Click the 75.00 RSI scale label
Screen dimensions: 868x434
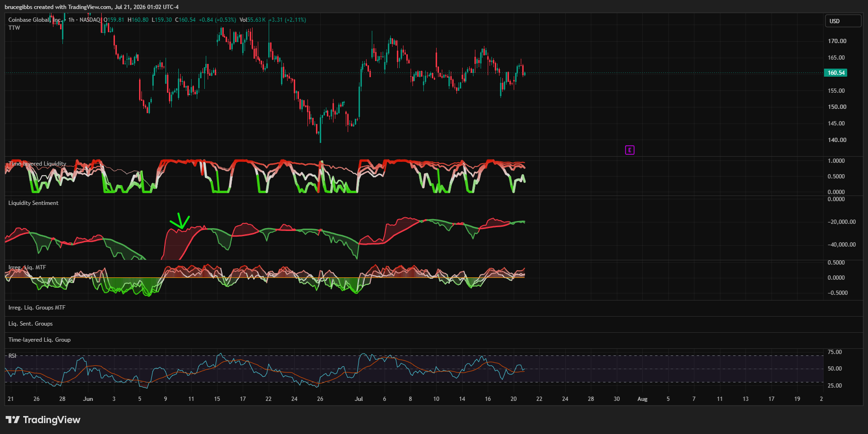coord(835,352)
